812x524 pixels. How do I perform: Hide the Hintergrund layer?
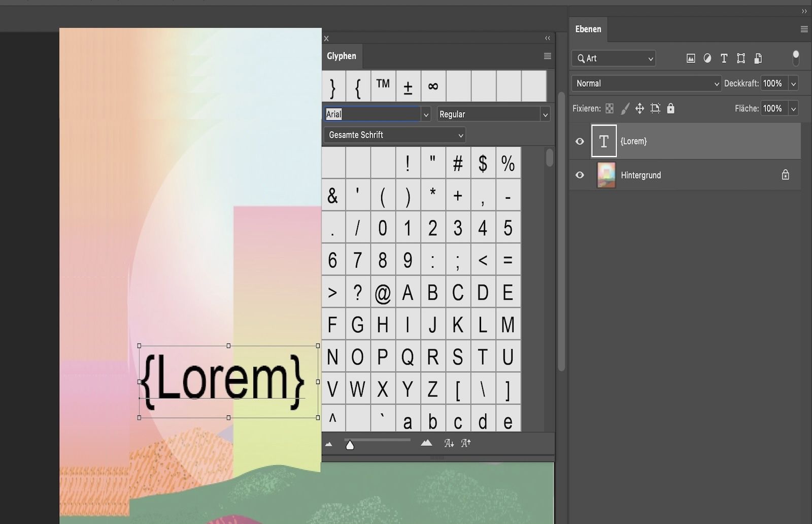click(x=579, y=175)
